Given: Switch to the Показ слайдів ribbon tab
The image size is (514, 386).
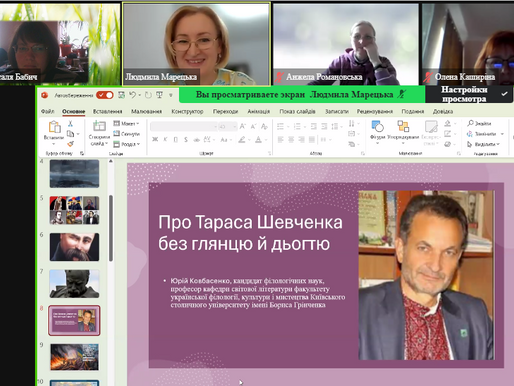Looking at the screenshot, I should click(x=297, y=111).
